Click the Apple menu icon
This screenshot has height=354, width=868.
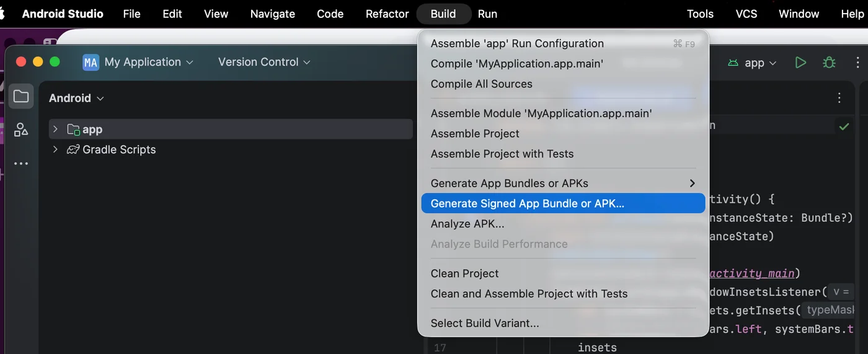point(2,14)
